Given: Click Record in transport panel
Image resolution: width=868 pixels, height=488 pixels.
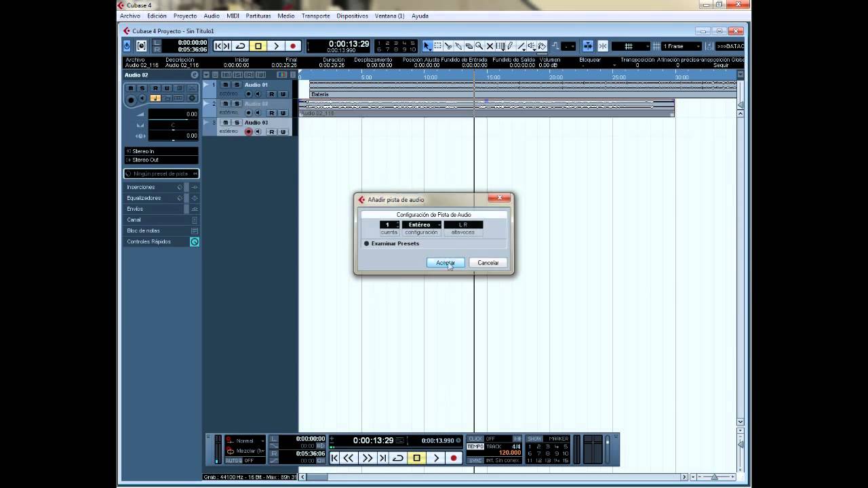Looking at the screenshot, I should 454,457.
